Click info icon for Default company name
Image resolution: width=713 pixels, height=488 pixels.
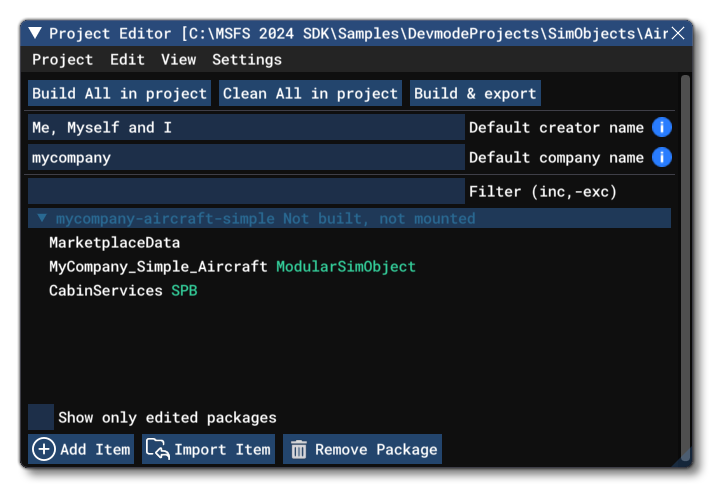[662, 157]
